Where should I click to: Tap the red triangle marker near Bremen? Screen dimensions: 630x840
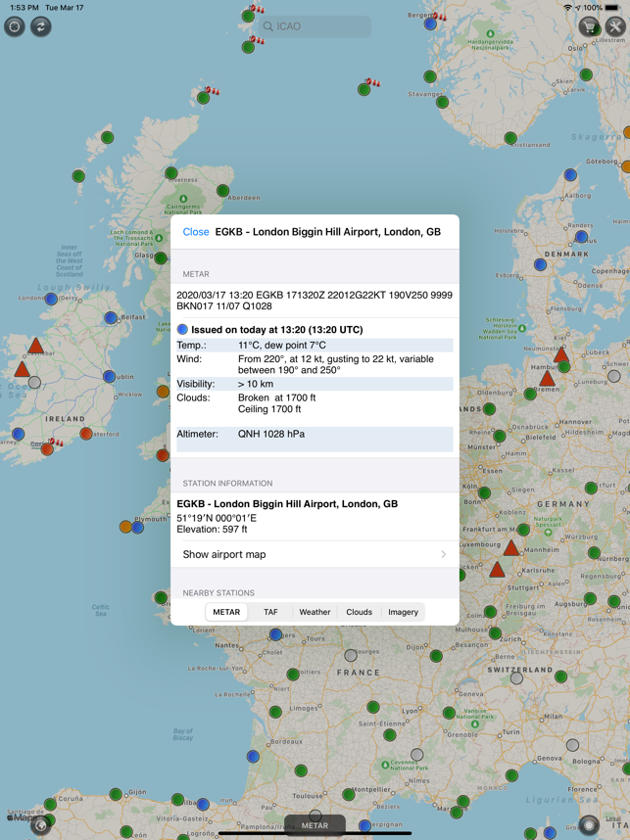click(x=547, y=379)
